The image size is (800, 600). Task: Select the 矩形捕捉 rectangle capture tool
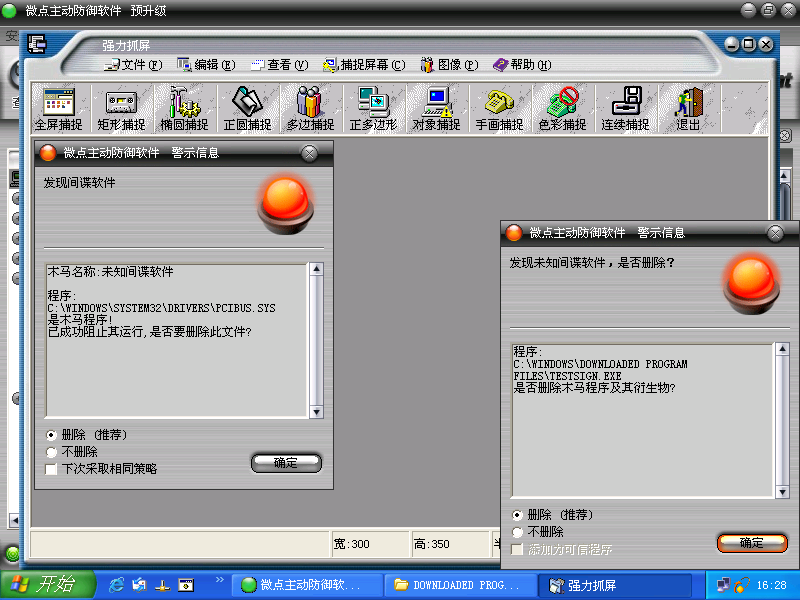121,109
